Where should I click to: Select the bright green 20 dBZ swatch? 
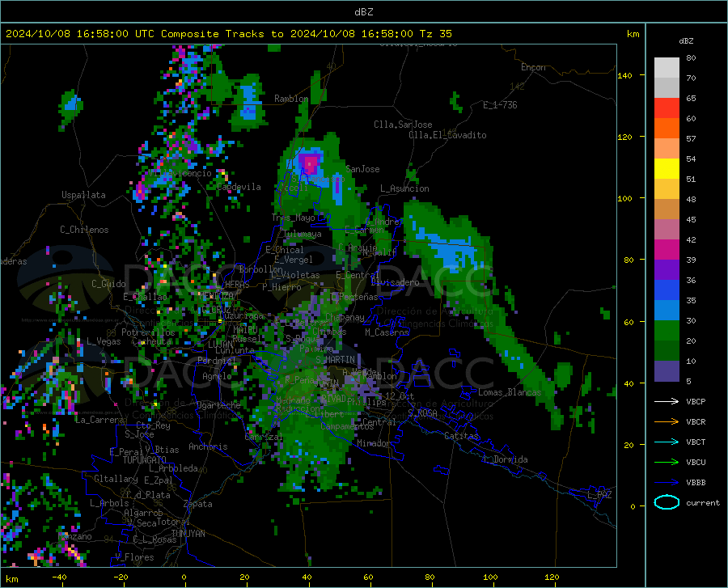[x=667, y=331]
